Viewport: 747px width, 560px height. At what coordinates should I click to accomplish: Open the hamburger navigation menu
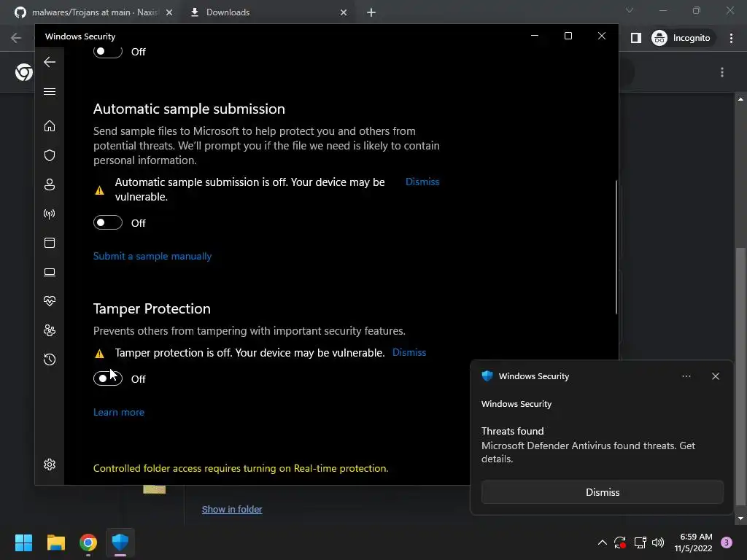(x=50, y=91)
